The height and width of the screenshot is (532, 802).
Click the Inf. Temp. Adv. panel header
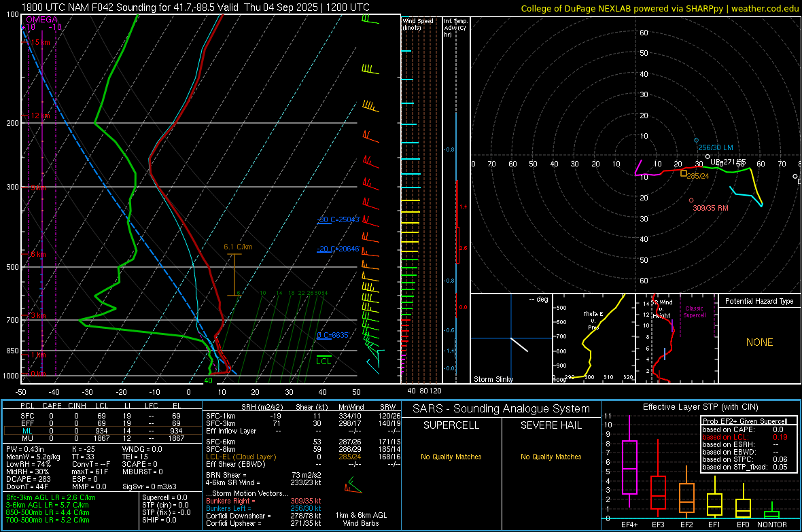tap(455, 28)
